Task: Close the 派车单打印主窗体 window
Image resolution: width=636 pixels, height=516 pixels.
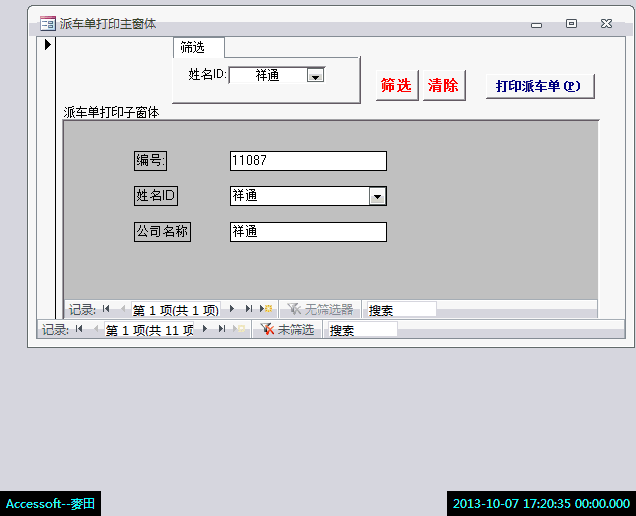Action: point(606,24)
